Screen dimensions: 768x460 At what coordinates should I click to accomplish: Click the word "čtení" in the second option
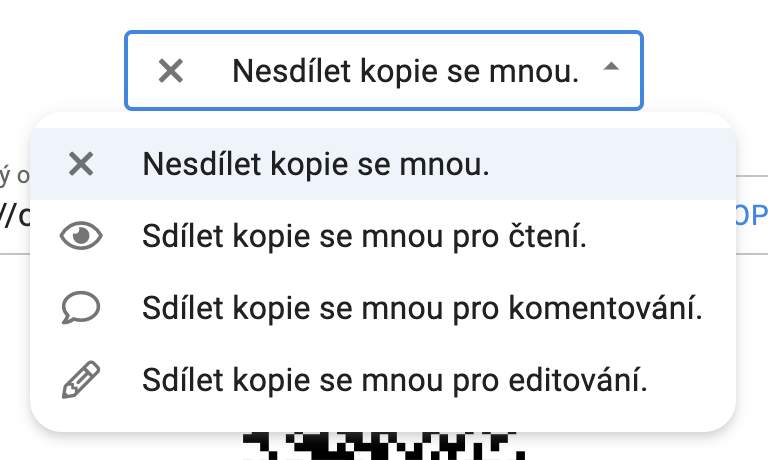point(553,236)
